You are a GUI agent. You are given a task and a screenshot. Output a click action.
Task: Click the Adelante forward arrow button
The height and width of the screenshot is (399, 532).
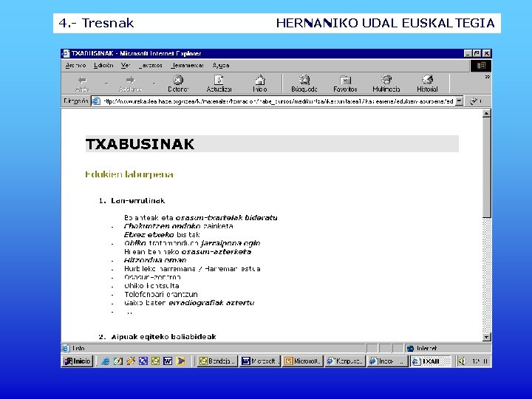130,83
